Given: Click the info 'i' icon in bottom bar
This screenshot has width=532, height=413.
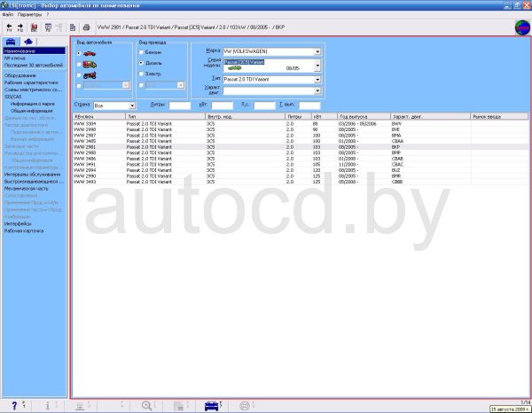Looking at the screenshot, I should [48, 405].
